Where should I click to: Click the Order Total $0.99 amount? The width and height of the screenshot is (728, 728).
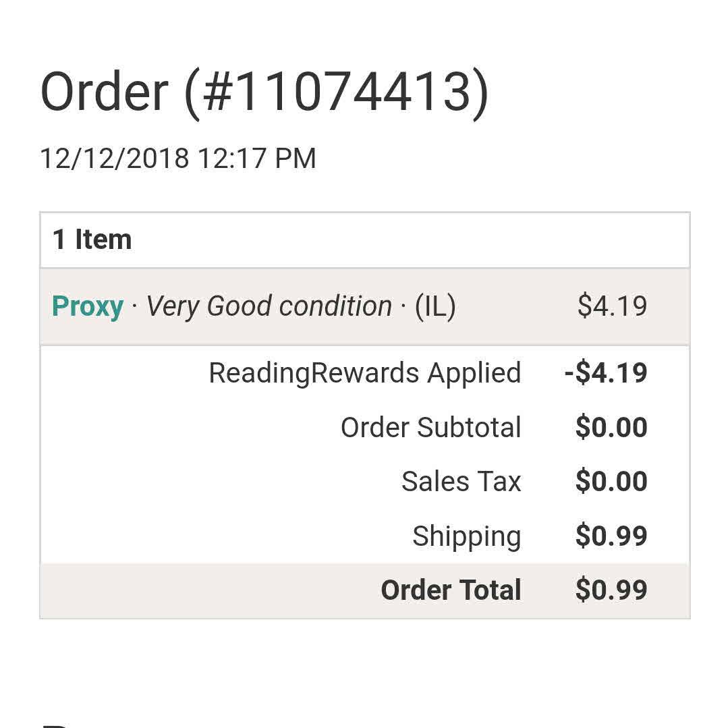[611, 590]
